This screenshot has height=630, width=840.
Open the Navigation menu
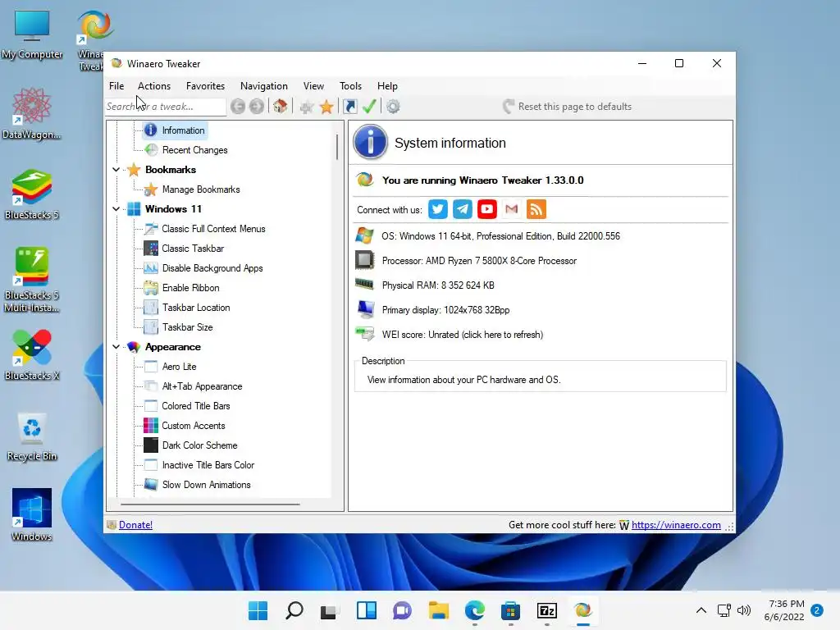tap(263, 85)
